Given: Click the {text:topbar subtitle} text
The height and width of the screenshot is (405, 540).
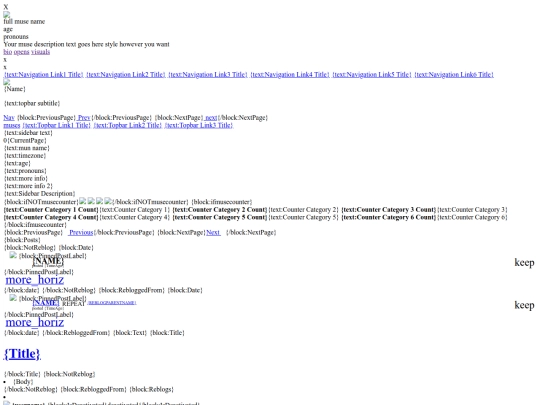Looking at the screenshot, I should coord(32,103).
